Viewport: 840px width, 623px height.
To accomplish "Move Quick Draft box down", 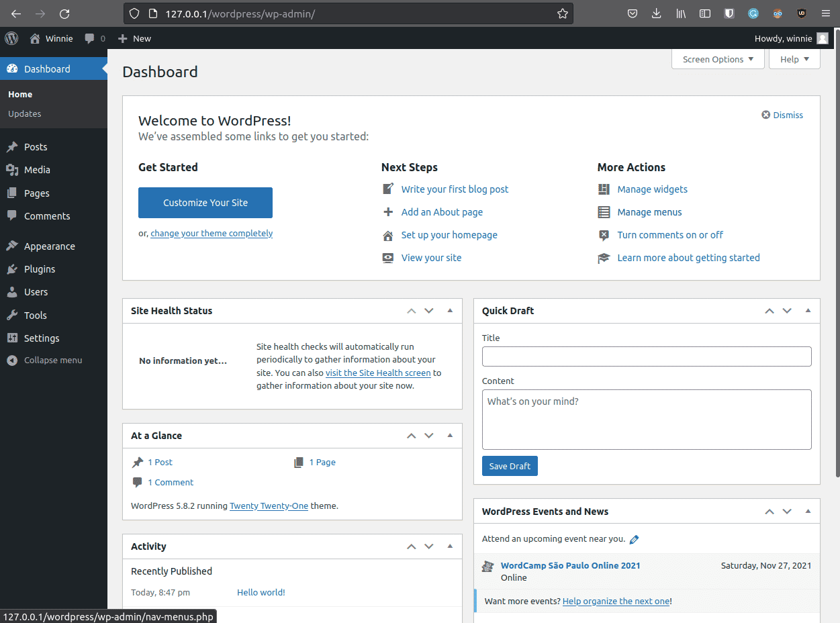I will click(x=787, y=311).
